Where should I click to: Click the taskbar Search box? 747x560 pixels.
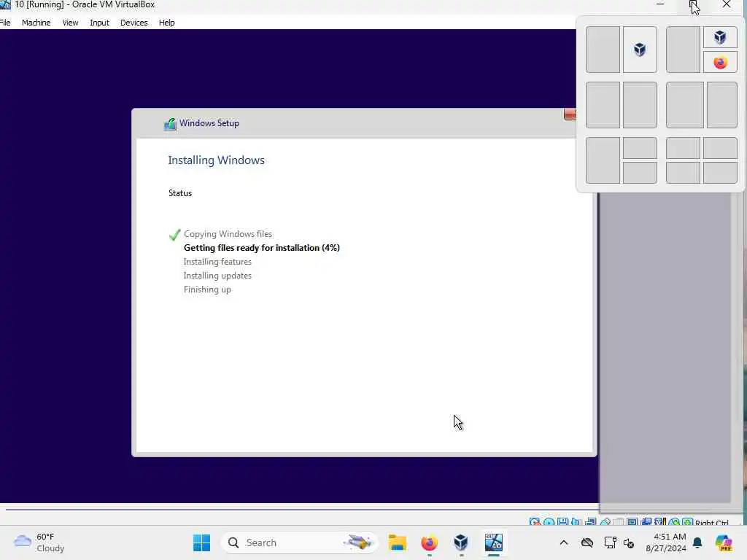click(299, 542)
